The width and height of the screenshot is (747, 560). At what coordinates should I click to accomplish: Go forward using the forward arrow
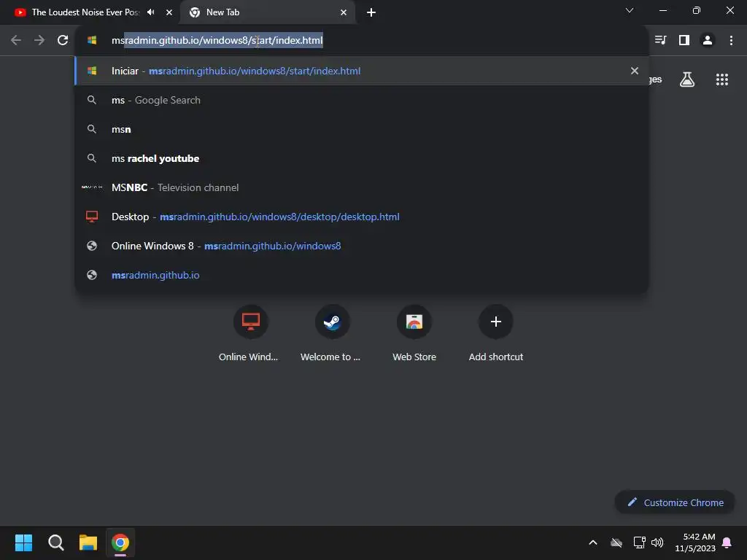(39, 41)
